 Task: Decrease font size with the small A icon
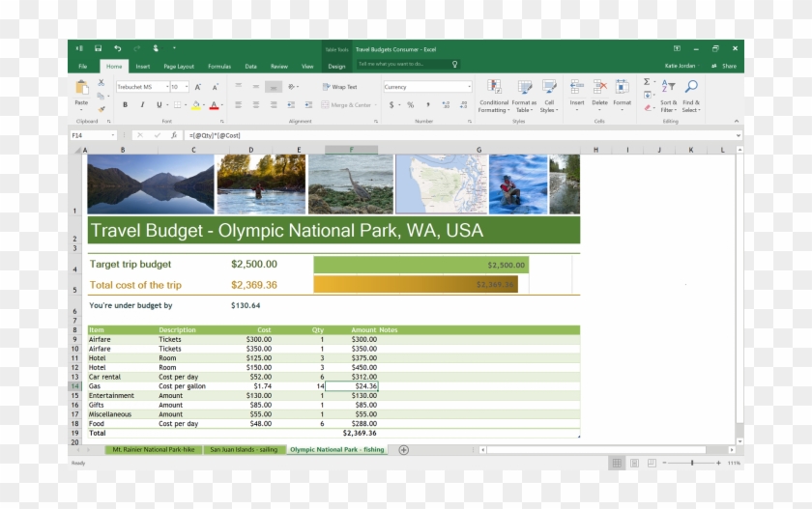216,87
